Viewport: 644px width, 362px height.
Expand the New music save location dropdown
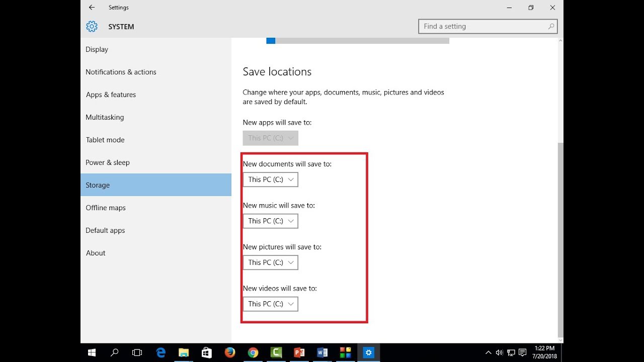271,221
